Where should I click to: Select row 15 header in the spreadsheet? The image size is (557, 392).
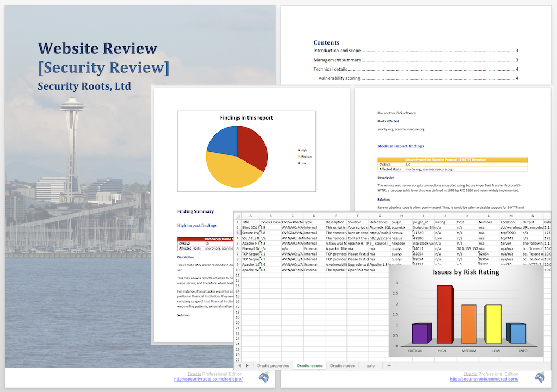pos(238,296)
